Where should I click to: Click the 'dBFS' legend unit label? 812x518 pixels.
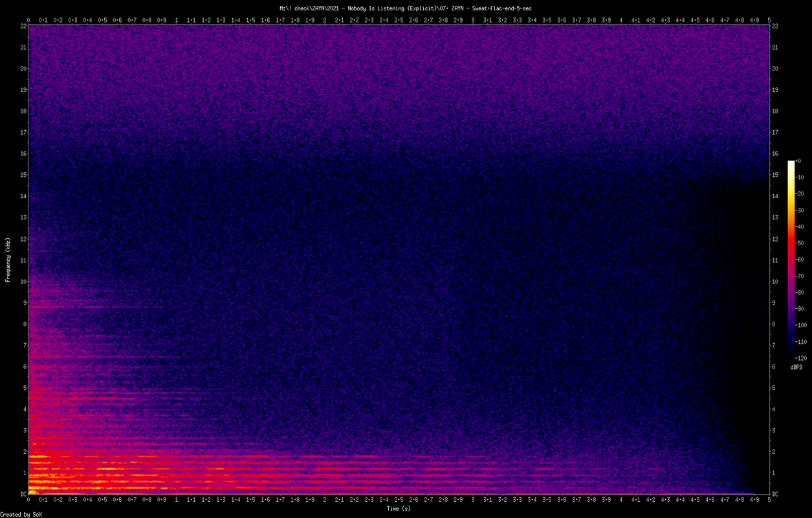coord(796,367)
